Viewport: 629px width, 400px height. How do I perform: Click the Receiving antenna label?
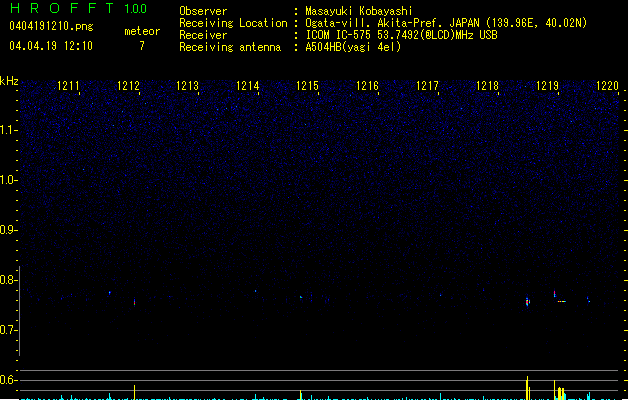pos(230,47)
